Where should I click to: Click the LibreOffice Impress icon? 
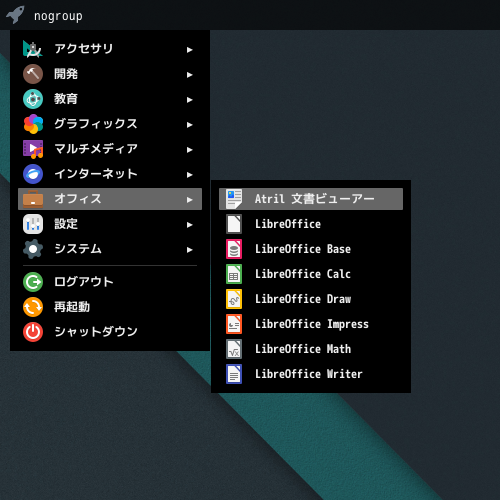tap(234, 324)
